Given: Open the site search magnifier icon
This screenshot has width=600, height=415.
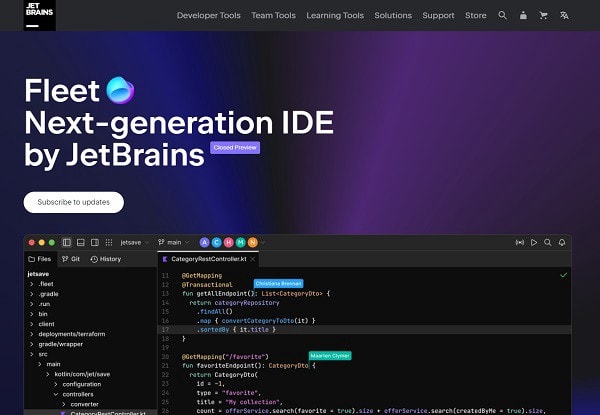Looking at the screenshot, I should (x=502, y=15).
